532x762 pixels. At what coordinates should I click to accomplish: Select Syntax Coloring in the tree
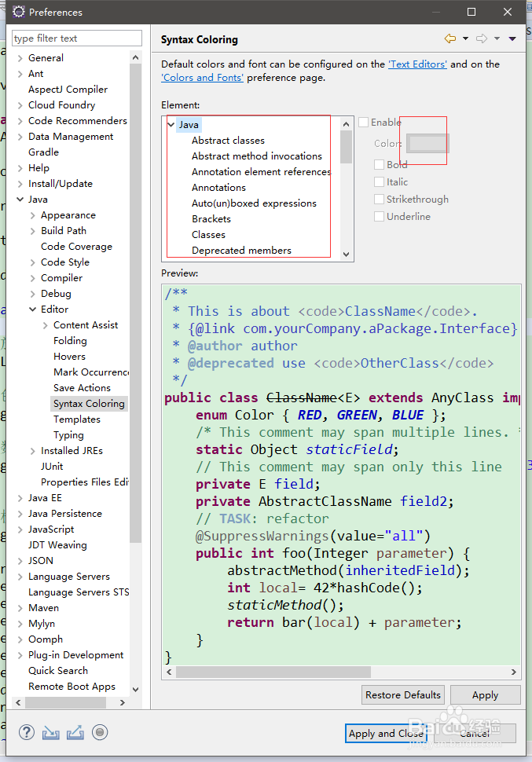[89, 403]
